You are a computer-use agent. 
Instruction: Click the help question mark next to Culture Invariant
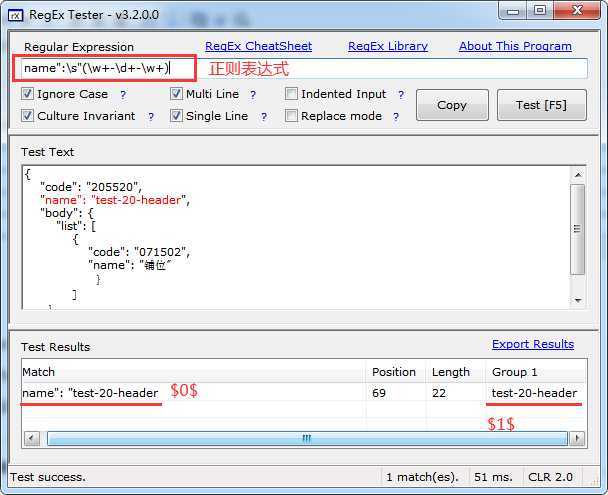[151, 116]
